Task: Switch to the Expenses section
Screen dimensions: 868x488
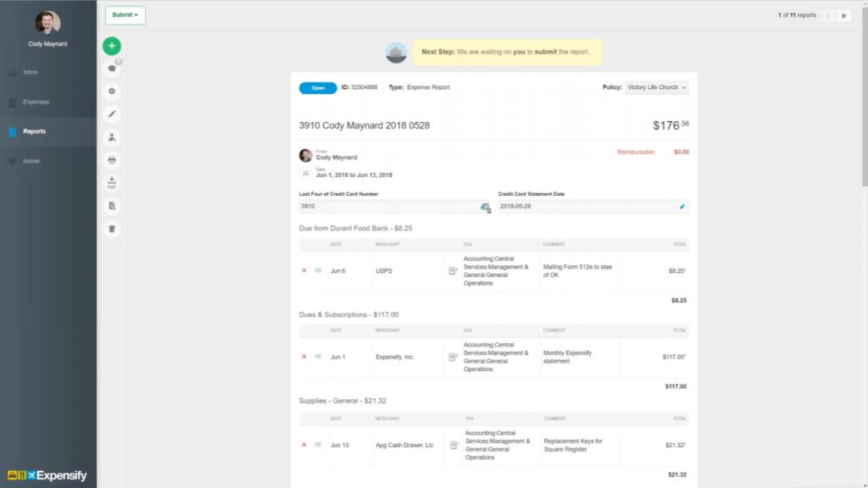Action: point(38,102)
